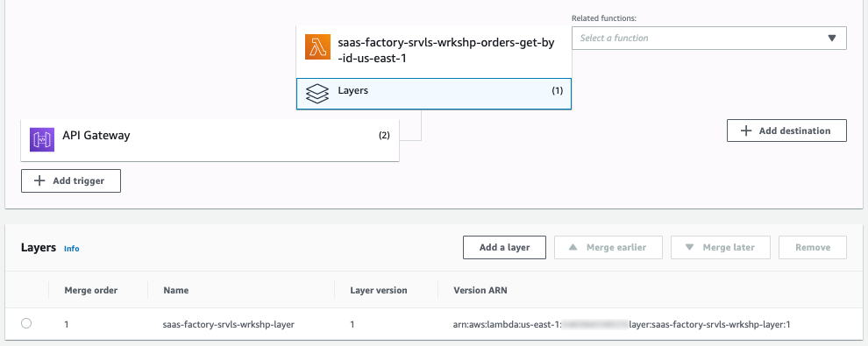Click the orange Lambda function icon

coord(317,47)
